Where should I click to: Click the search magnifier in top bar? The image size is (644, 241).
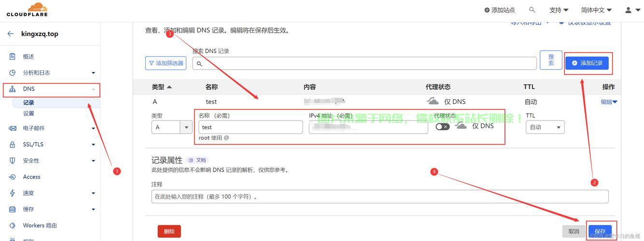click(x=532, y=10)
